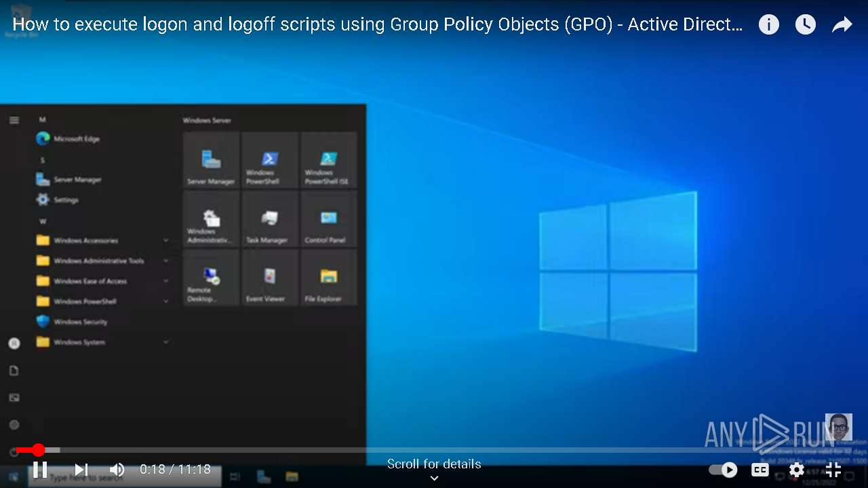Skip to the next video
This screenshot has width=868, height=488.
(81, 469)
